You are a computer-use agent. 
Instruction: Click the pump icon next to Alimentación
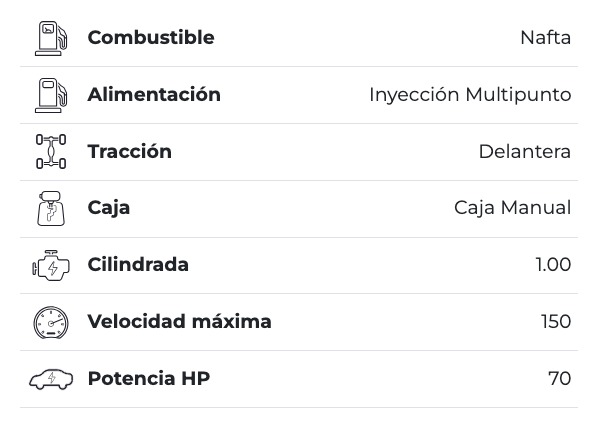click(x=51, y=95)
